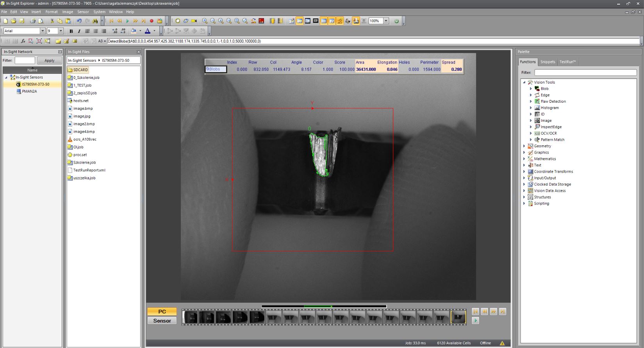Open the System menu
Image resolution: width=644 pixels, height=348 pixels.
[99, 12]
